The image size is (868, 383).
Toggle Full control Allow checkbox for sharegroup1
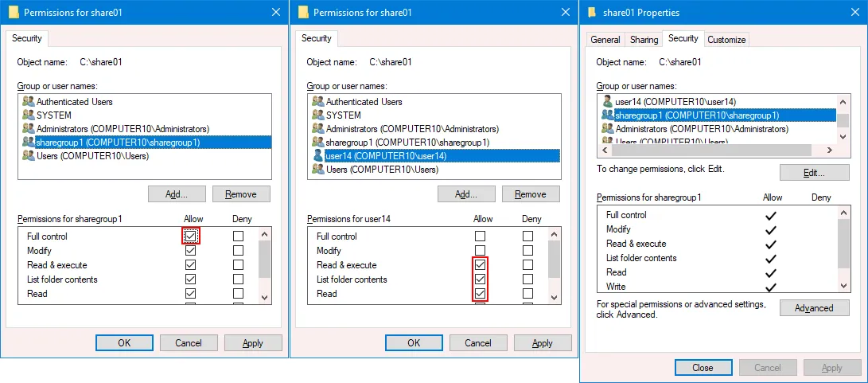190,236
